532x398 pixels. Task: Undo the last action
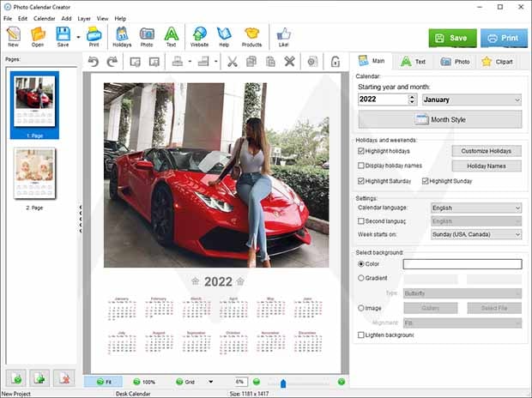[94, 62]
